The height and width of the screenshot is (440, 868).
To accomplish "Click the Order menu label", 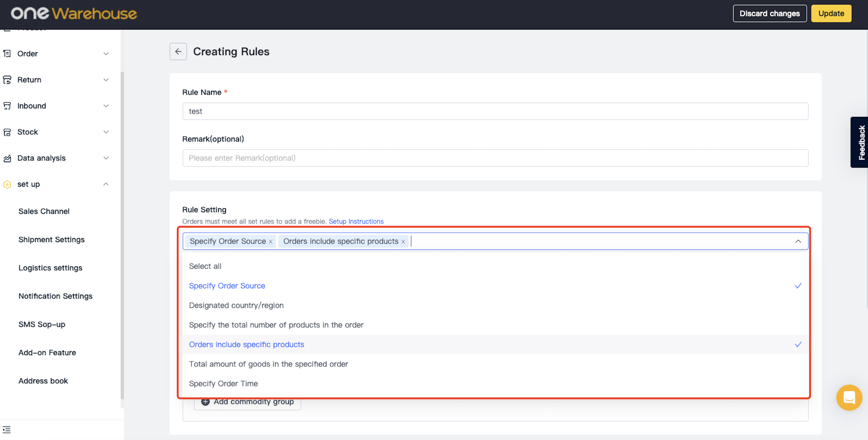I will click(27, 54).
